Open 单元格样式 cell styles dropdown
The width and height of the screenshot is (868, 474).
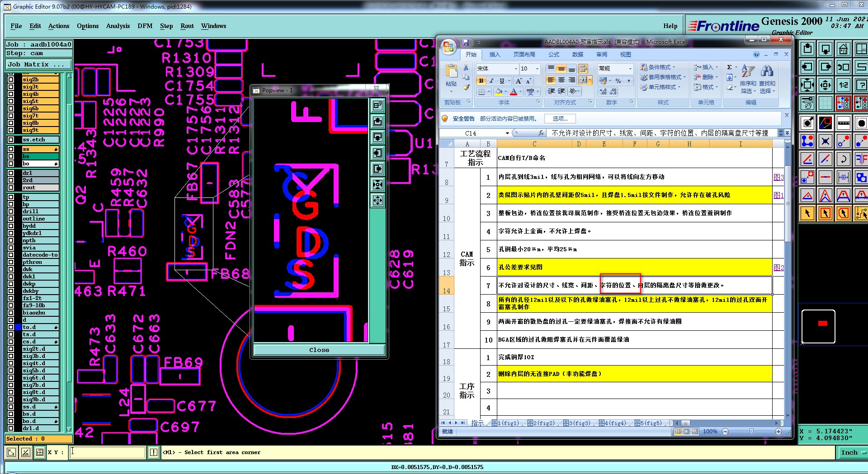(660, 87)
